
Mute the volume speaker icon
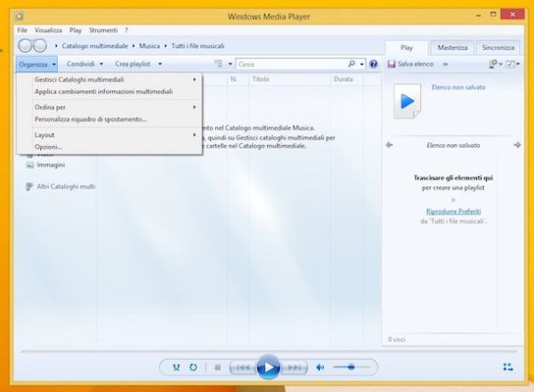[320, 367]
